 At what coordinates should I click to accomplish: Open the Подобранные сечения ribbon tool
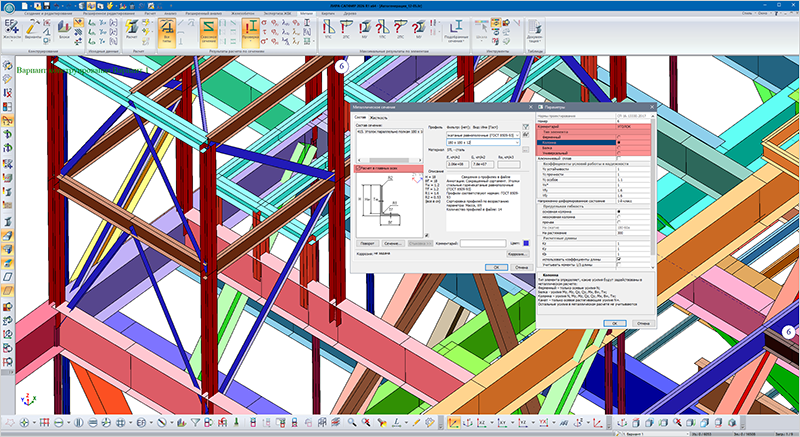(x=456, y=31)
